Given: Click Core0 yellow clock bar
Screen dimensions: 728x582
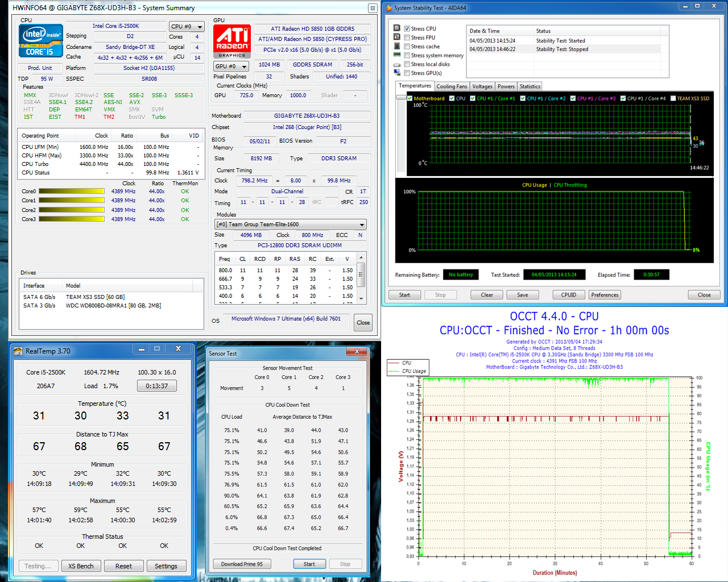Looking at the screenshot, I should (x=71, y=192).
